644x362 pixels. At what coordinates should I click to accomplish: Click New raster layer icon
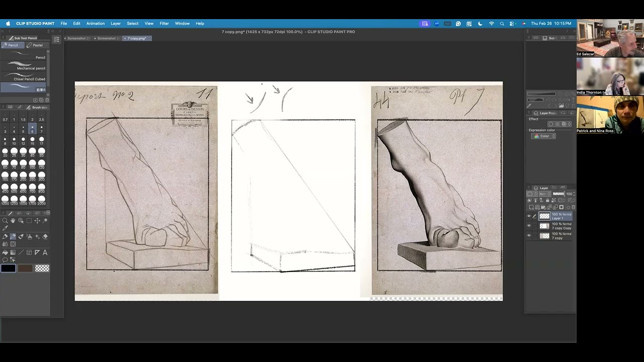(531, 207)
